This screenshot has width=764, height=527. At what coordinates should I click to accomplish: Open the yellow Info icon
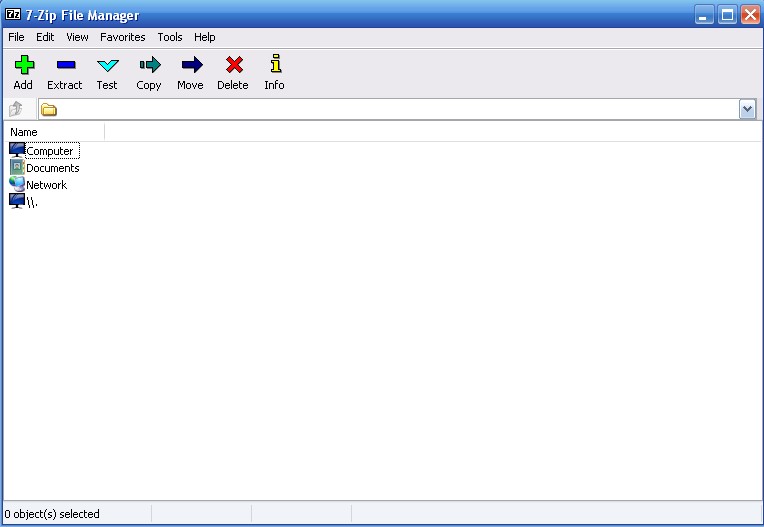274,66
